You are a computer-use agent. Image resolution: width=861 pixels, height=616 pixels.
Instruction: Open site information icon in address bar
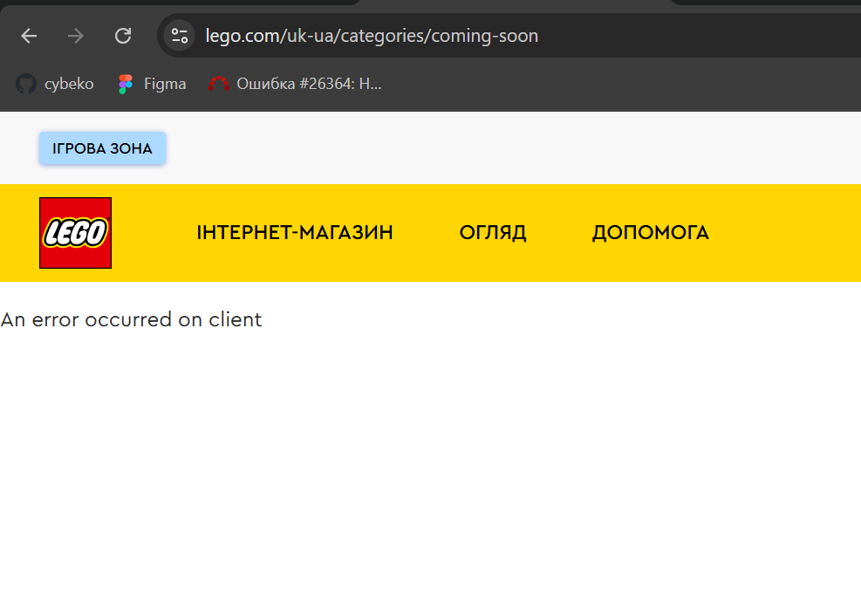tap(180, 37)
